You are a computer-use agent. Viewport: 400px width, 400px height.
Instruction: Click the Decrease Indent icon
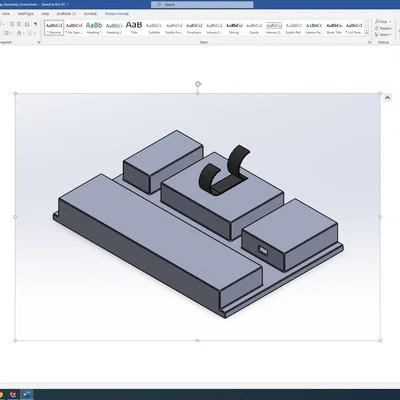tap(12, 24)
